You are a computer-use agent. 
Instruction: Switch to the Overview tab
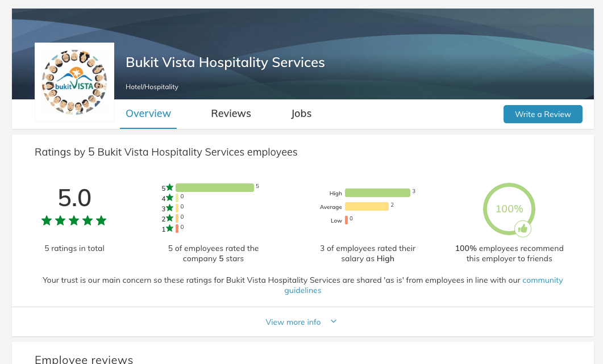(148, 114)
